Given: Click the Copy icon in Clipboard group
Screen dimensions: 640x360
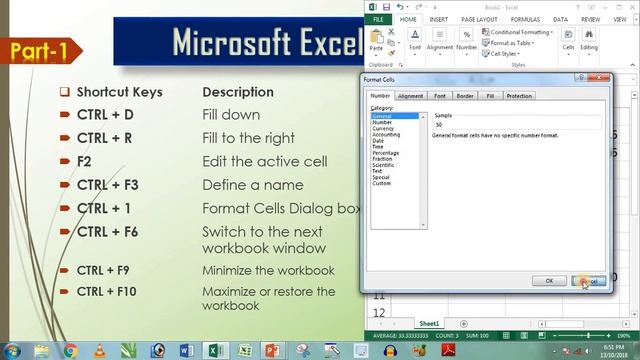Looking at the screenshot, I should point(391,42).
